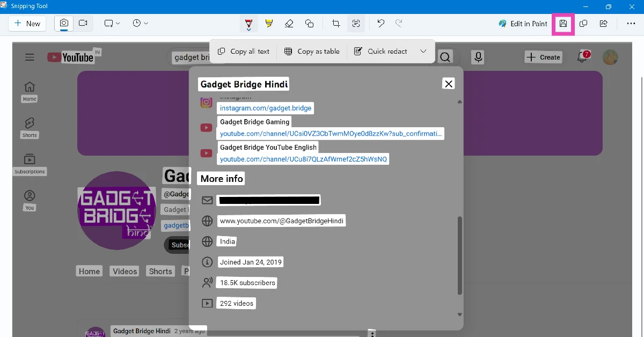The image size is (644, 337).
Task: Open the shapes tool
Action: click(310, 24)
